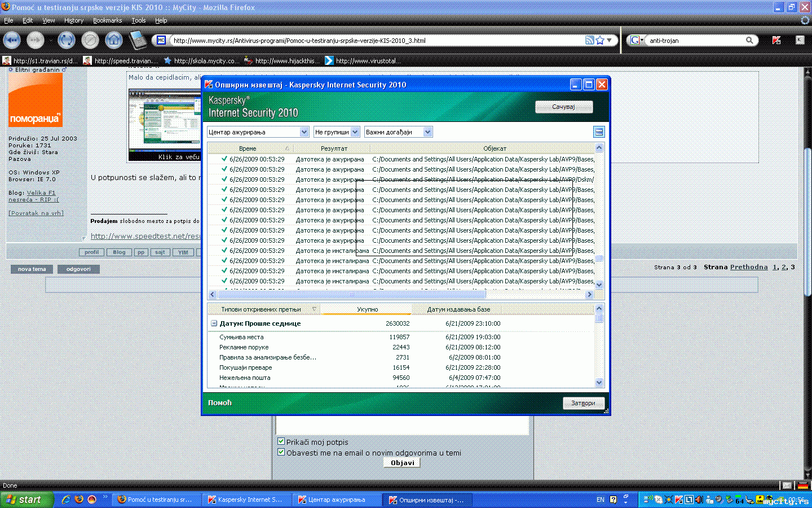Click the mobile phone toolbar icon
The width and height of the screenshot is (812, 508).
(138, 40)
